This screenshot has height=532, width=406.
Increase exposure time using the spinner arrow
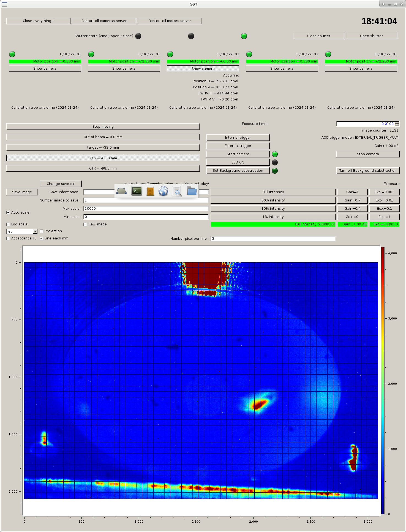(x=397, y=123)
